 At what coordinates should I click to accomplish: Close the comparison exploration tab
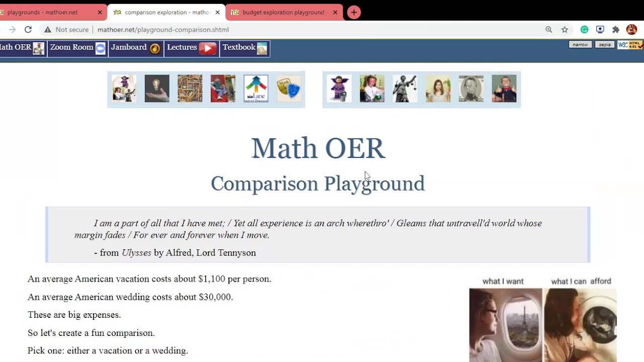pos(217,12)
